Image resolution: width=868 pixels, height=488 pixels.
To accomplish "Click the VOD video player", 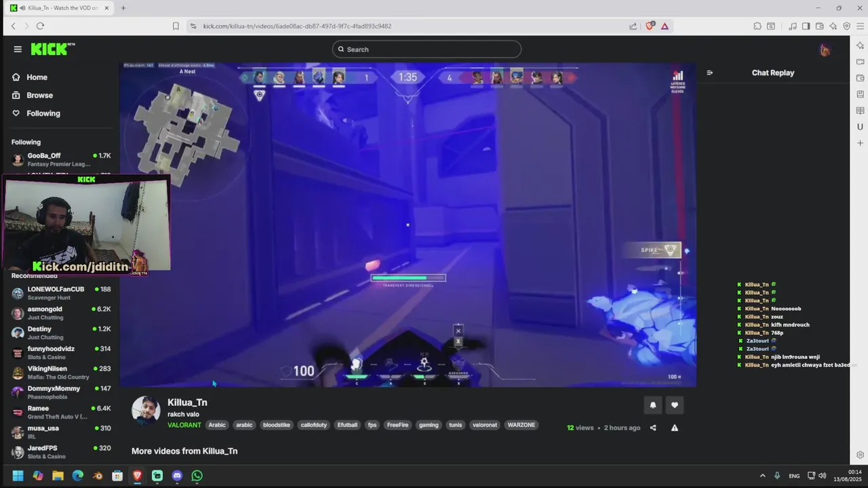I will (408, 224).
